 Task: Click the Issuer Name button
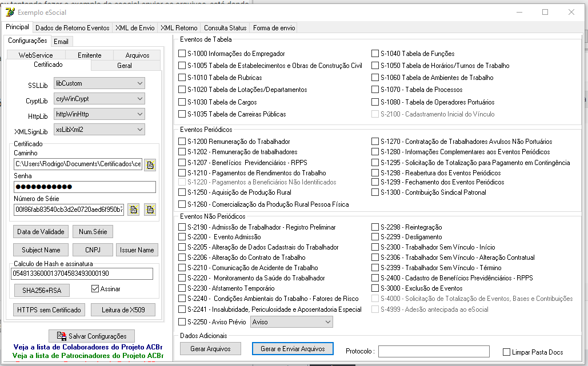point(137,250)
